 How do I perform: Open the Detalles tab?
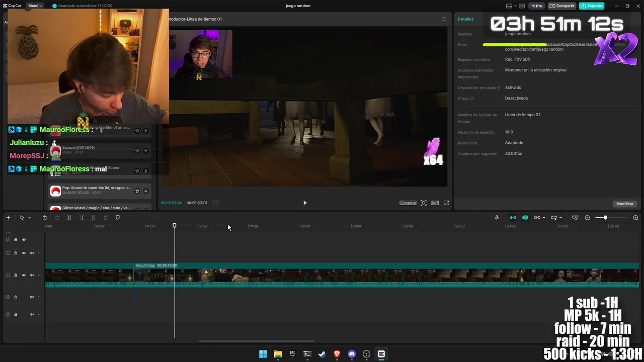465,19
